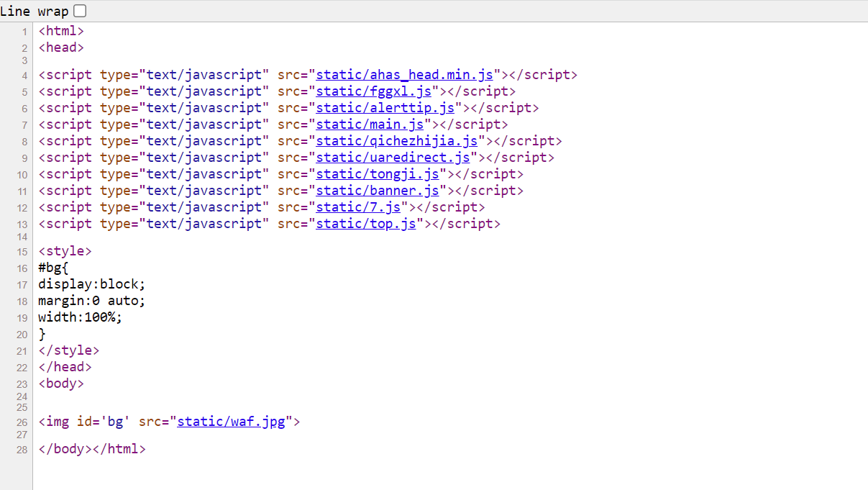
Task: Click the display:block; CSS line
Action: [x=92, y=284]
